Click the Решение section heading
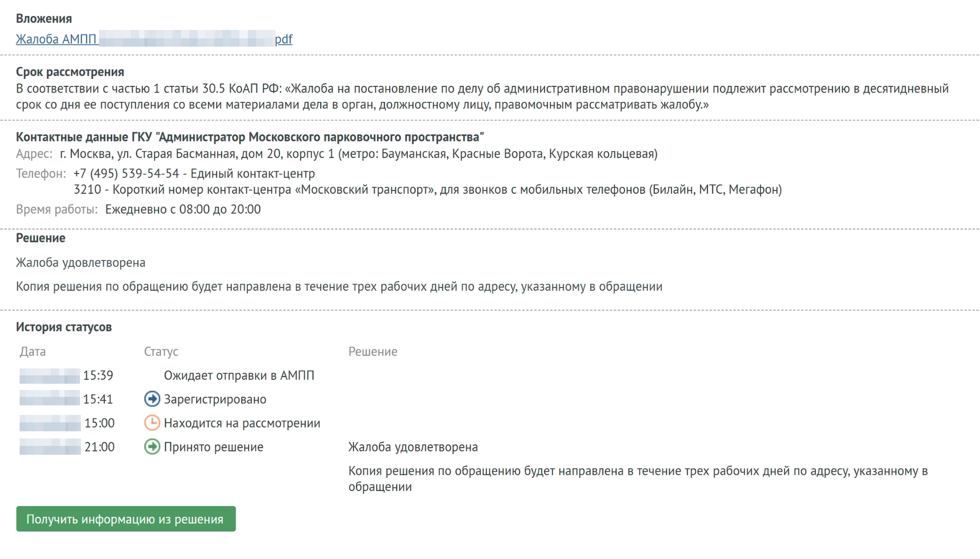 point(41,238)
